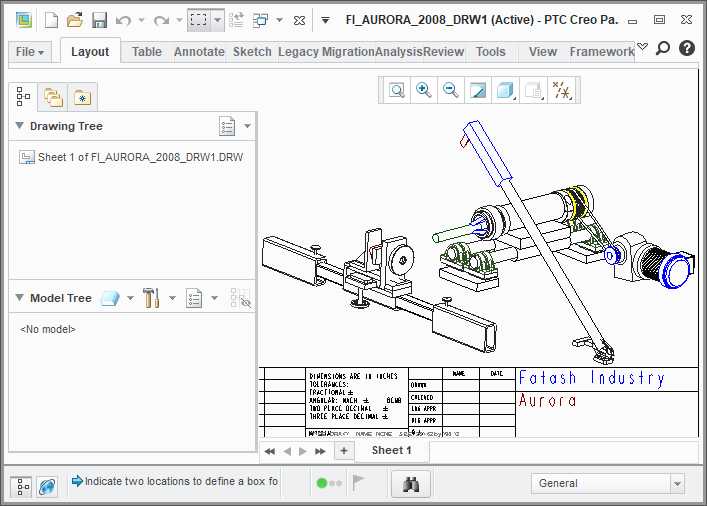Image resolution: width=707 pixels, height=506 pixels.
Task: Go to the previous sheet
Action: [287, 451]
